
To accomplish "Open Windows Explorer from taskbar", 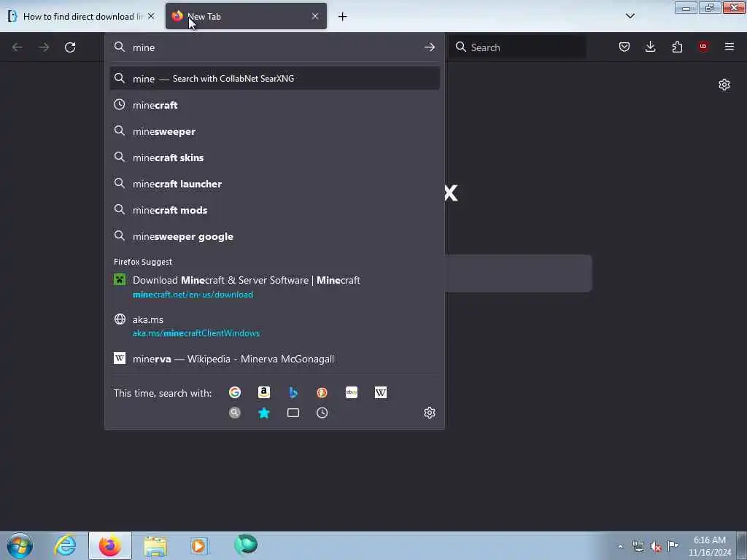I will coord(155,545).
